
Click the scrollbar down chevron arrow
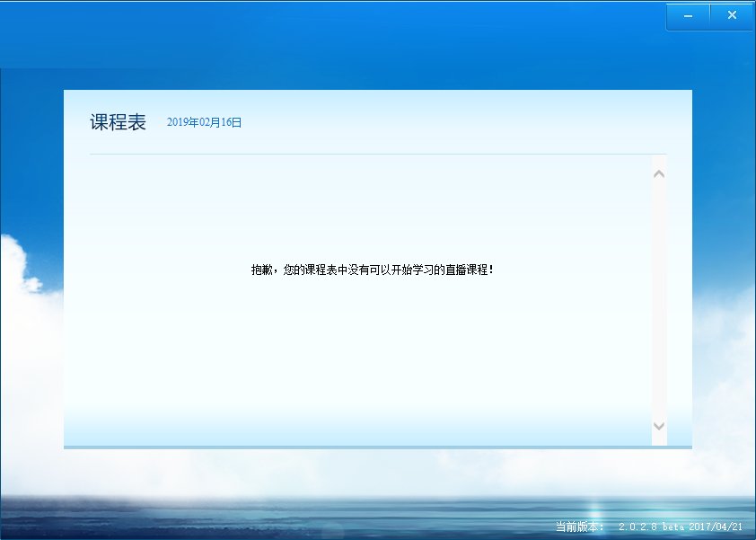(x=659, y=426)
